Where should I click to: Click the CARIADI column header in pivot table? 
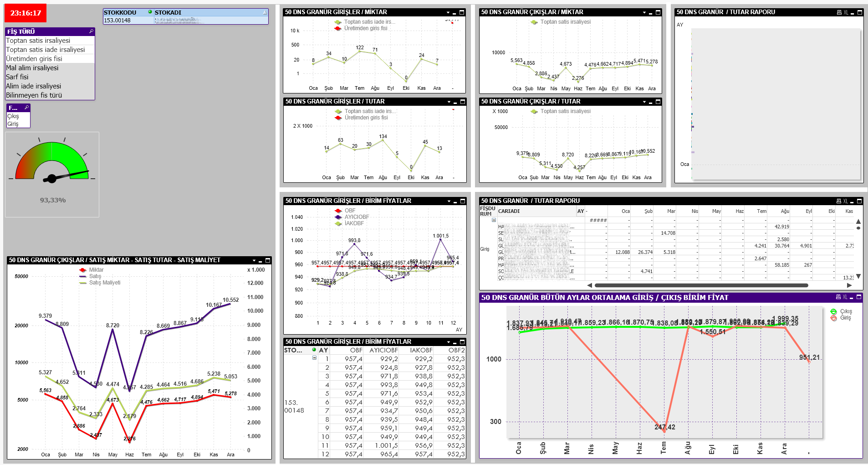pyautogui.click(x=509, y=211)
